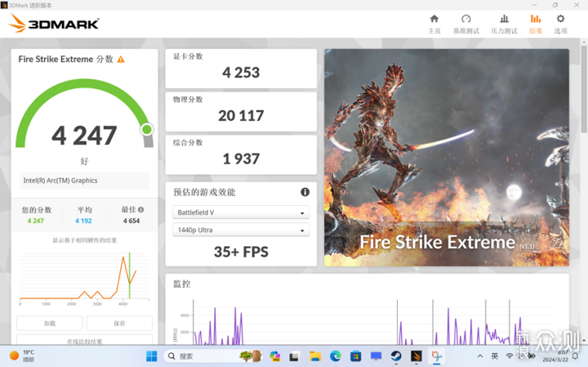This screenshot has height=367, width=588.
Task: Click the Intel(R) Arc(TM) Graphics label
Action: [x=60, y=181]
